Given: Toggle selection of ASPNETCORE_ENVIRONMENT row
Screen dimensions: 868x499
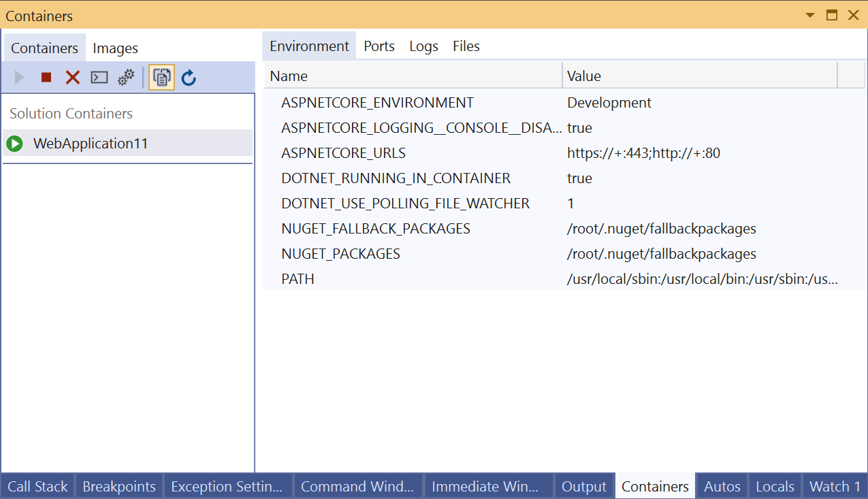Looking at the screenshot, I should (x=377, y=102).
